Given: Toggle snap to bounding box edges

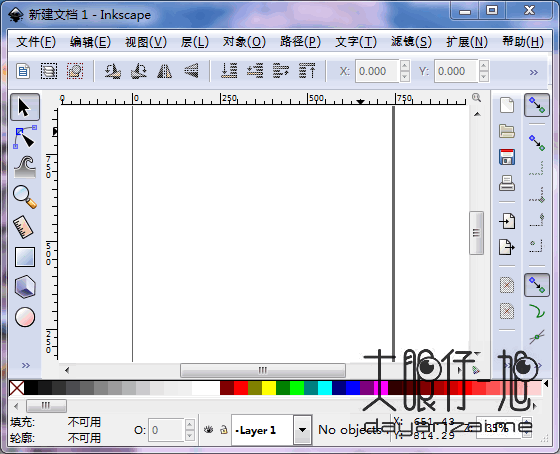Looking at the screenshot, I should (x=536, y=169).
